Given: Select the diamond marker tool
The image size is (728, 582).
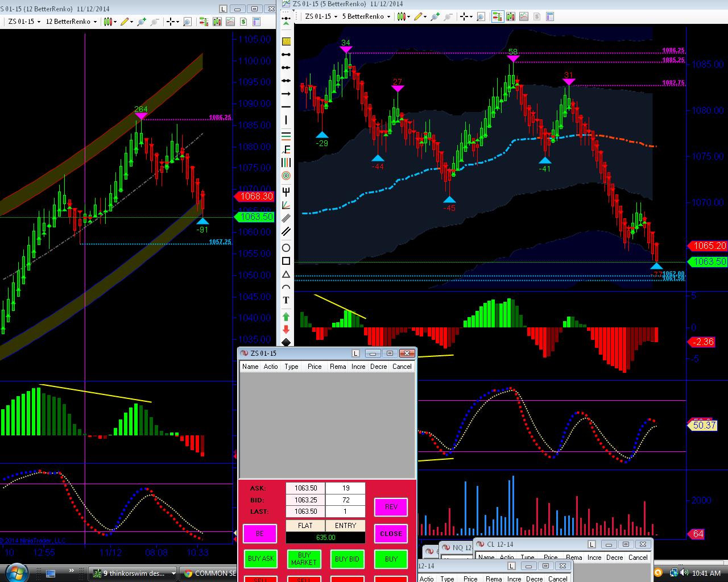Looking at the screenshot, I should pyautogui.click(x=286, y=342).
